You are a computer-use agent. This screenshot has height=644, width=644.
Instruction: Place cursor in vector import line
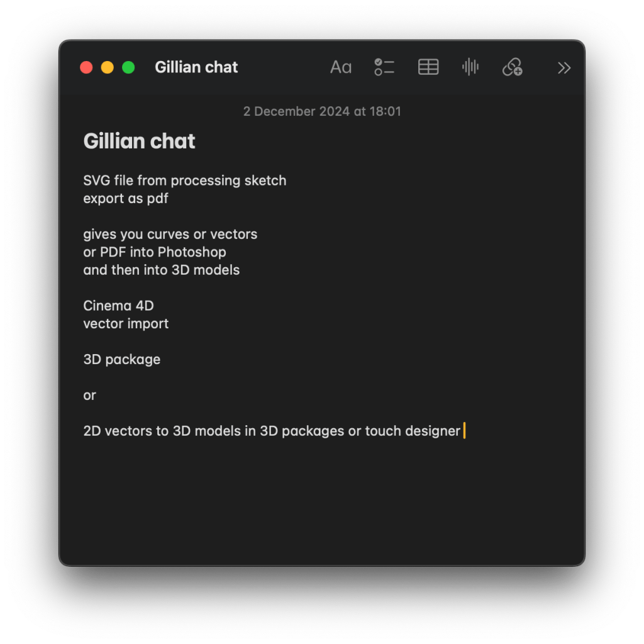point(126,324)
